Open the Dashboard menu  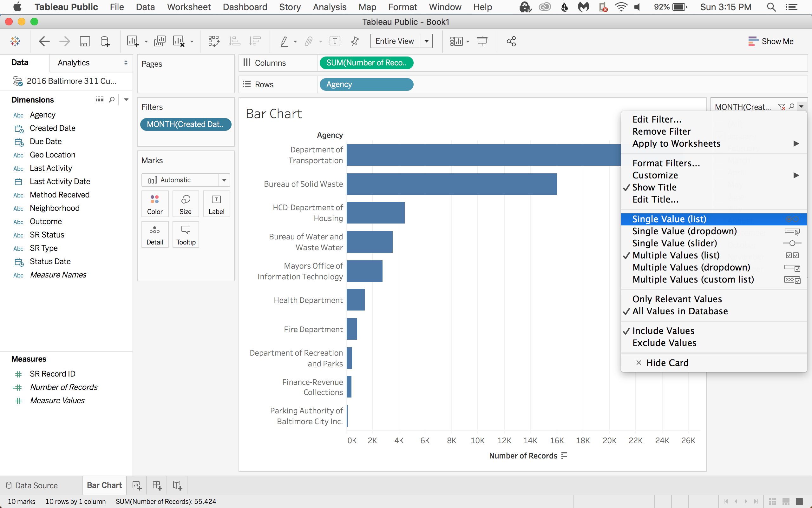245,7
